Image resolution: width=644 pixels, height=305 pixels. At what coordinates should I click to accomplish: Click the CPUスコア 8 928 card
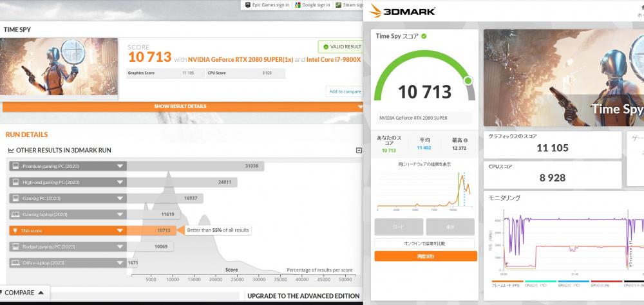click(553, 174)
